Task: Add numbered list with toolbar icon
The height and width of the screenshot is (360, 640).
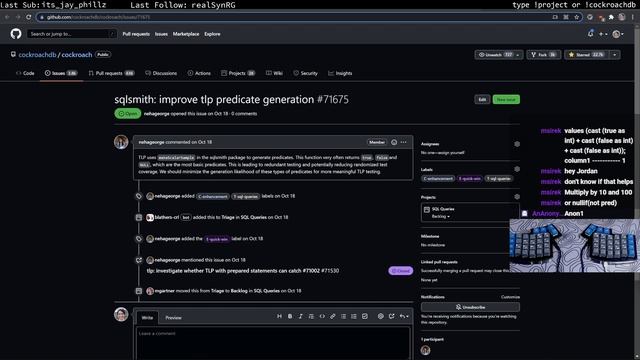Action: [354, 316]
